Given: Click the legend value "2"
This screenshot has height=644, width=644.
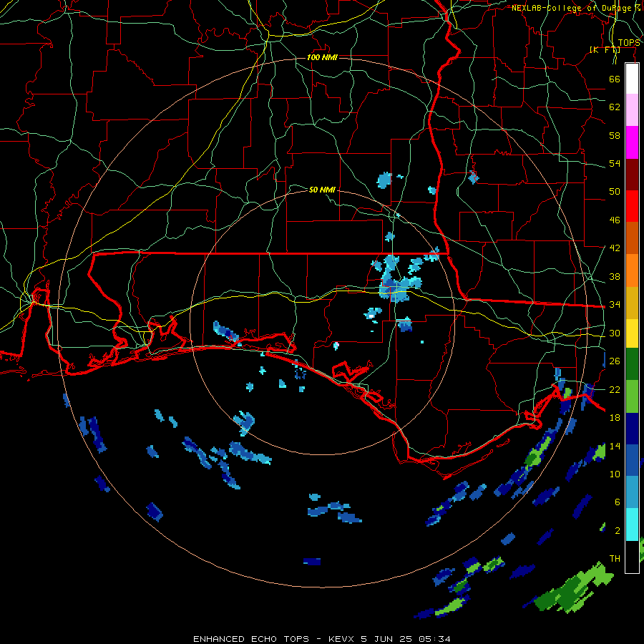Looking at the screenshot, I should point(618,531).
